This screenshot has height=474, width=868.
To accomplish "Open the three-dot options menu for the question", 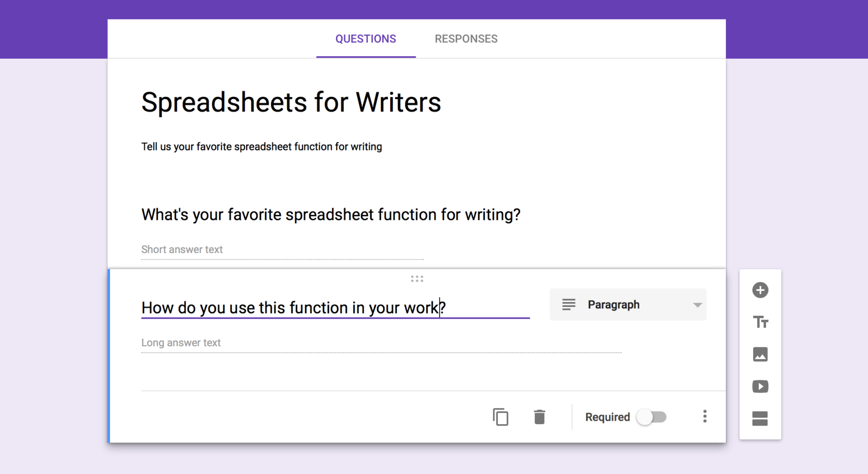I will (705, 417).
